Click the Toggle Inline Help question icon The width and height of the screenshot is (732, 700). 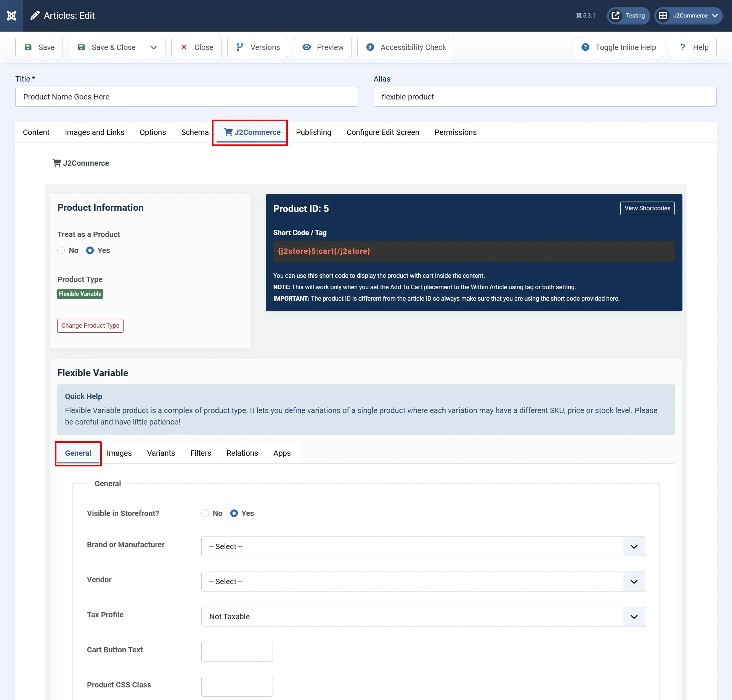(x=585, y=47)
